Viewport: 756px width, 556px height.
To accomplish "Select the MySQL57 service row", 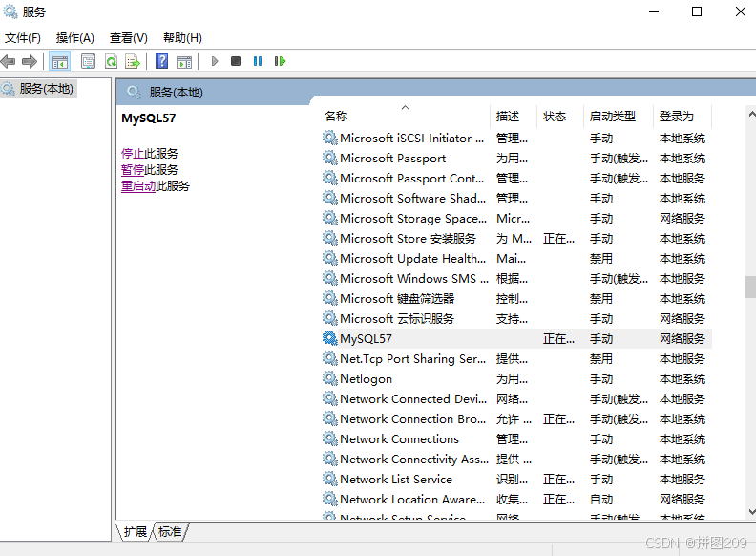I will [515, 339].
